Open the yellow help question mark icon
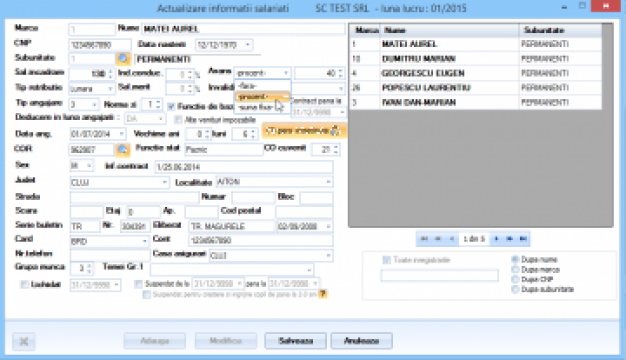Viewport: 626px width, 360px height. click(323, 294)
